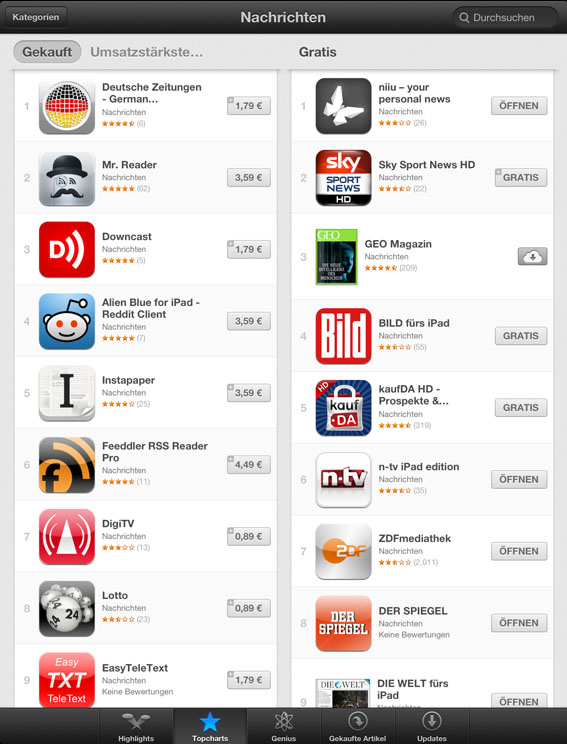Go to the Highlights tab
The height and width of the screenshot is (744, 567).
[136, 726]
